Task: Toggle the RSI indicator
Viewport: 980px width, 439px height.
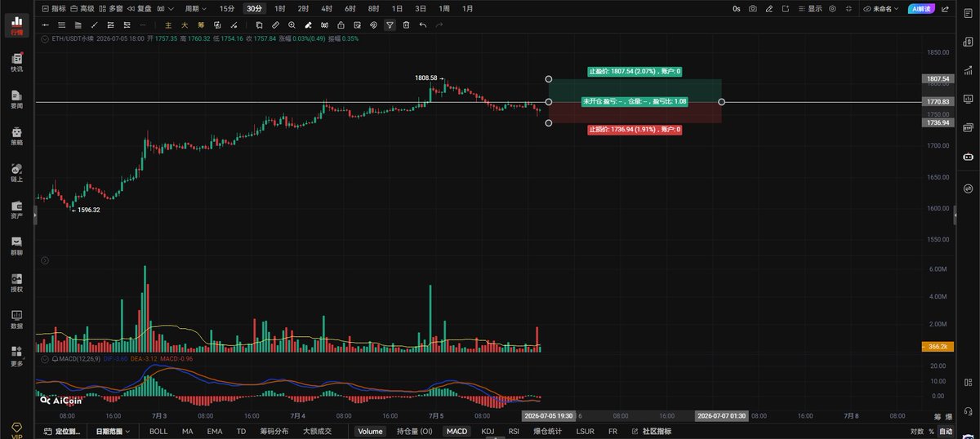Action: click(514, 431)
